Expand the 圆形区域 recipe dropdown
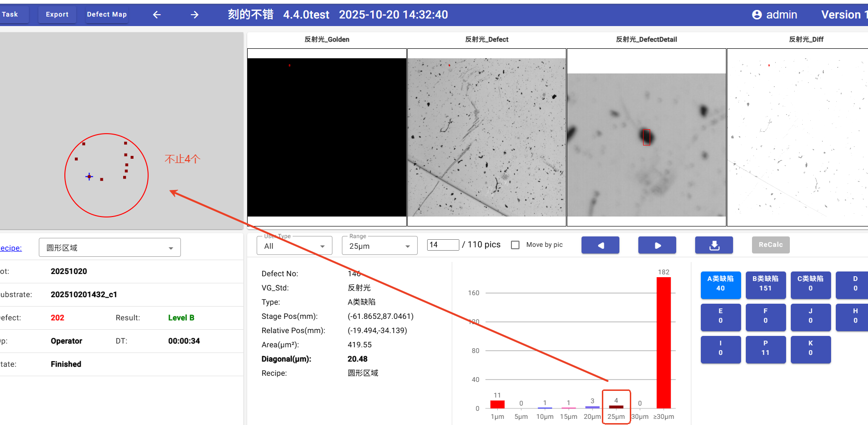Image resolution: width=868 pixels, height=425 pixels. (x=109, y=248)
